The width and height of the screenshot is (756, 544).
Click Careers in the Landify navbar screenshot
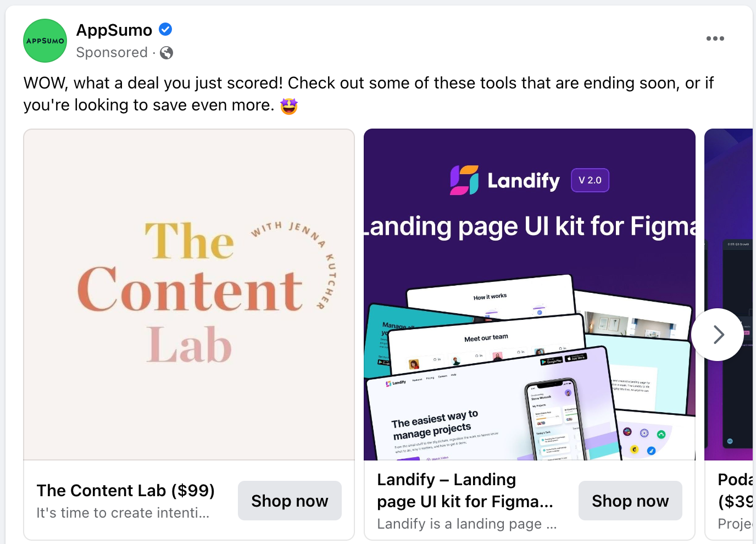[442, 376]
